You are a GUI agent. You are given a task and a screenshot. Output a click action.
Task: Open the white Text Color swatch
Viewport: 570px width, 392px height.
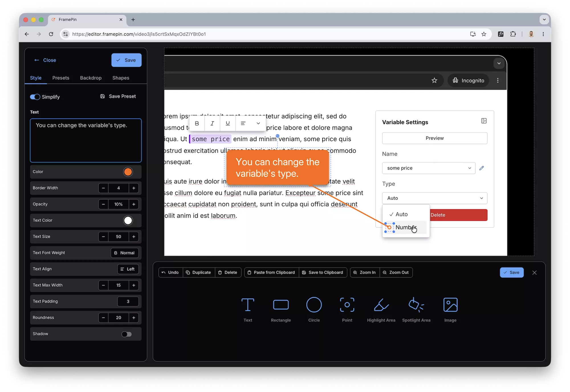pos(128,220)
